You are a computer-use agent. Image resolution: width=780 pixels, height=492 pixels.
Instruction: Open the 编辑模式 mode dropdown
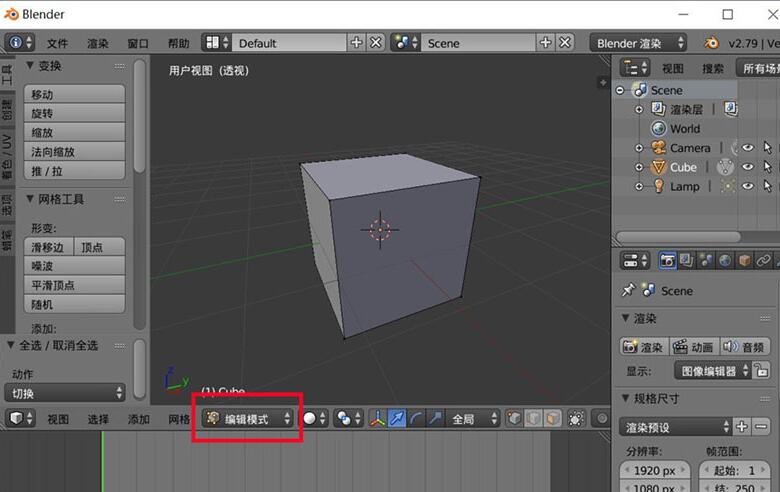[x=248, y=419]
